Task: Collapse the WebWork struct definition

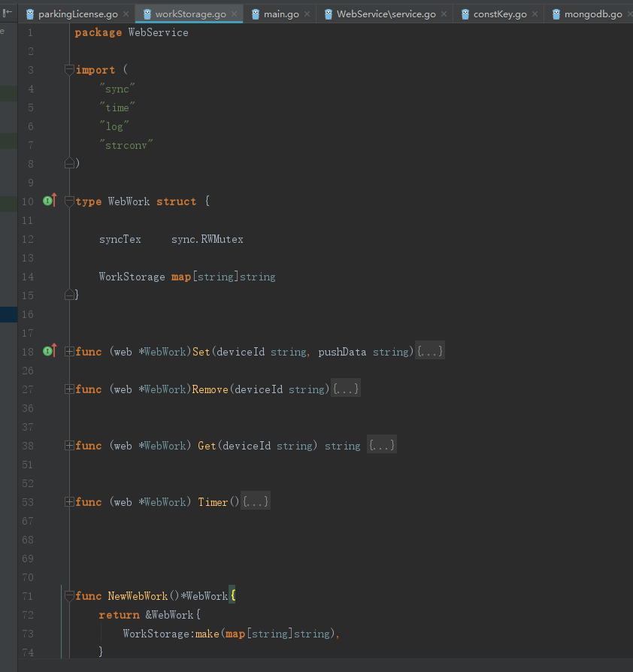Action: [69, 201]
